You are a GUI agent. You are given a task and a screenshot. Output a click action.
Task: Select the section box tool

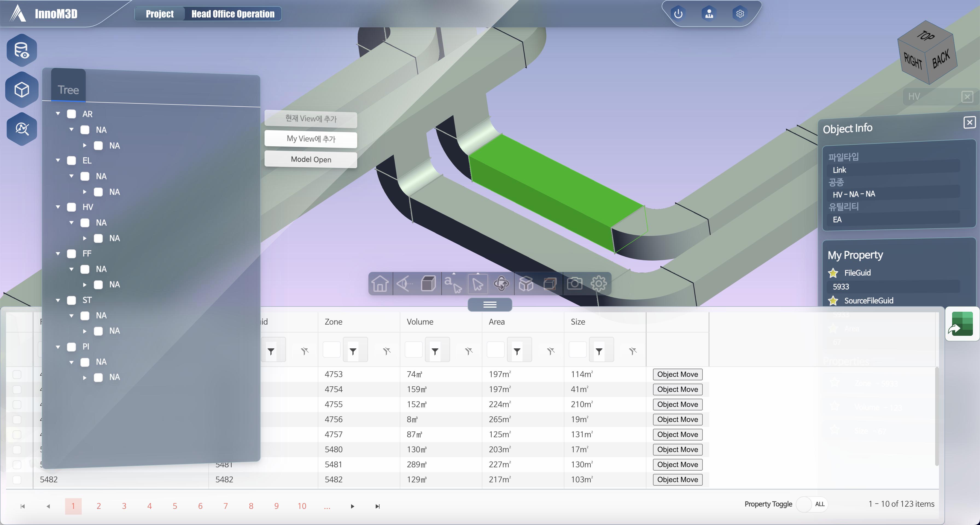(x=550, y=284)
